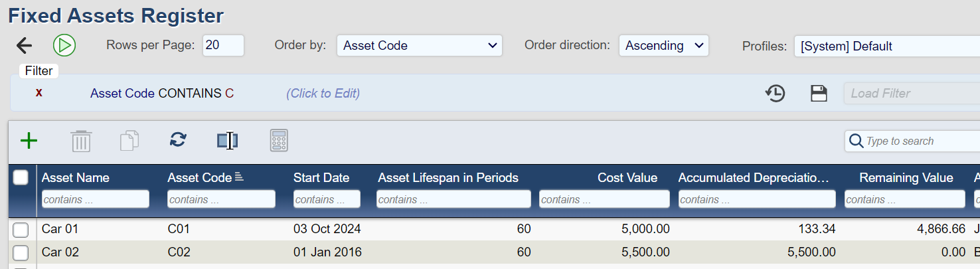Refresh the assets grid
Image resolution: width=980 pixels, height=269 pixels.
coord(178,140)
